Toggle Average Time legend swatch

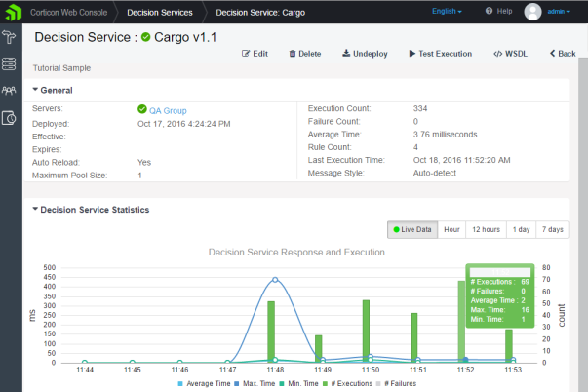[180, 384]
